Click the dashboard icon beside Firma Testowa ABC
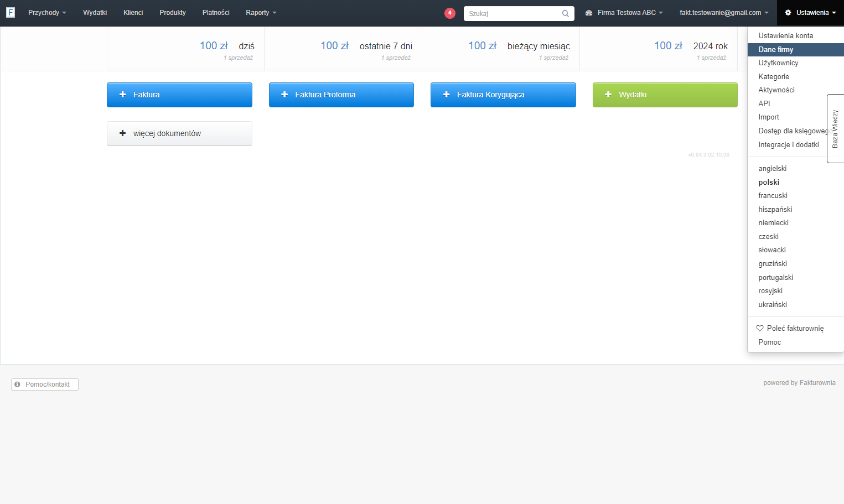This screenshot has height=504, width=844. (x=589, y=13)
